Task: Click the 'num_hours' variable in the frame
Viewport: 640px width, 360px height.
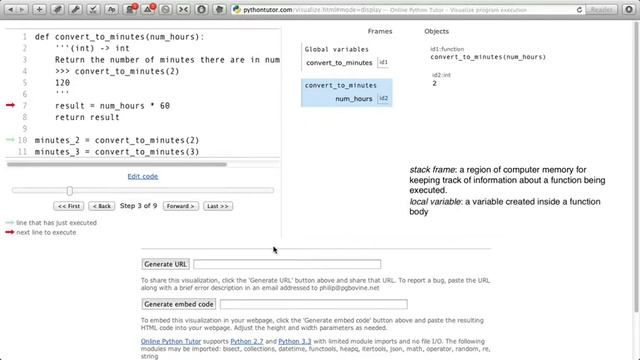Action: (353, 99)
